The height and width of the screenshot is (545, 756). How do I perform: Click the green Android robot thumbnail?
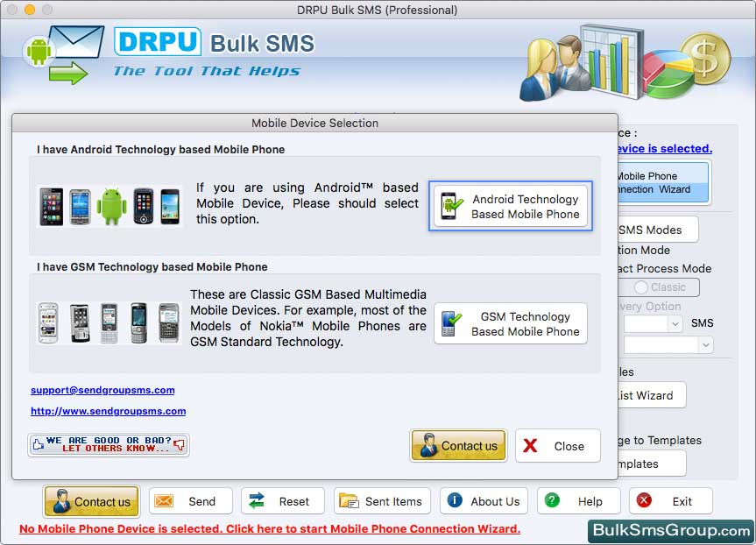tap(111, 207)
